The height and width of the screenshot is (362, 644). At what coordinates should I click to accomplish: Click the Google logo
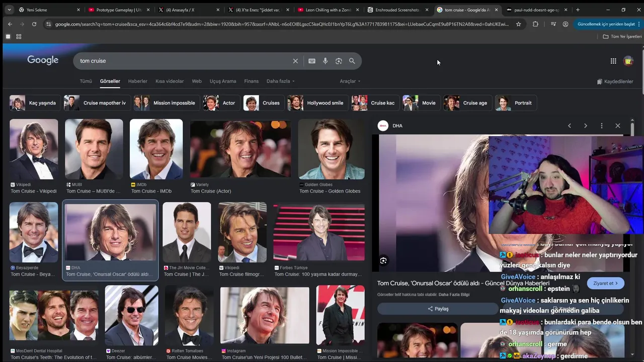[x=43, y=60]
